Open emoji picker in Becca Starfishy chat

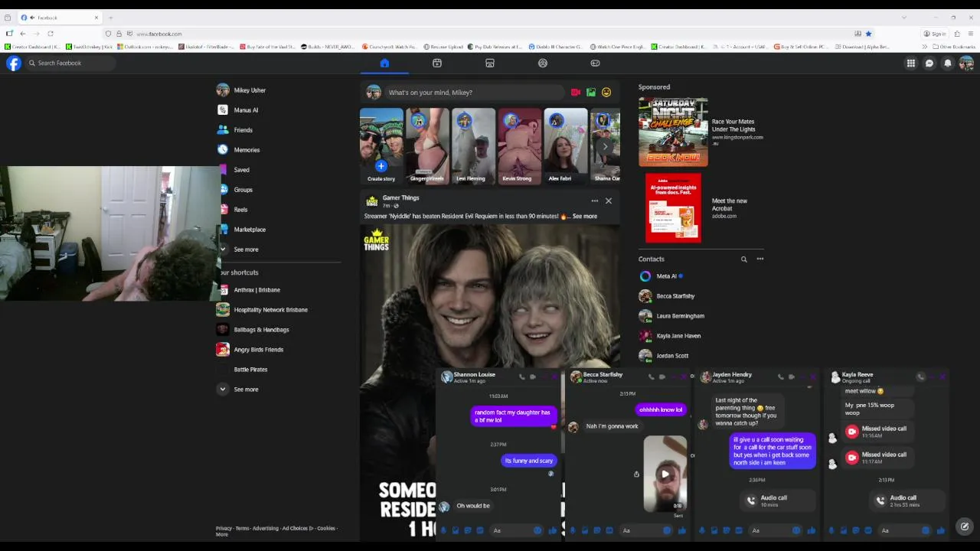pos(666,530)
